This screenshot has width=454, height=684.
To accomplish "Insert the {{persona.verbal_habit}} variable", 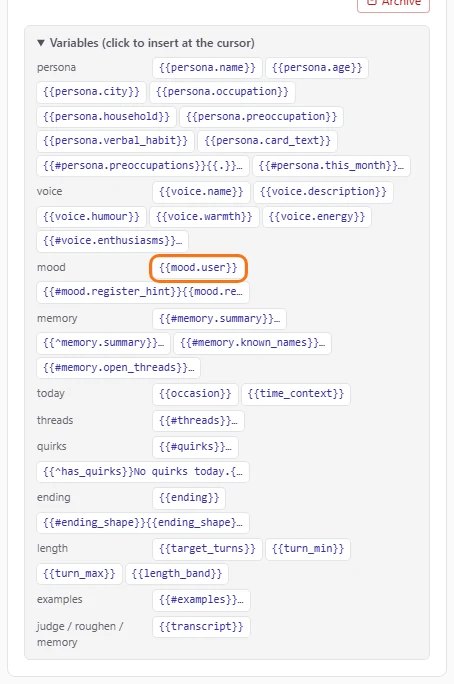I will point(115,141).
